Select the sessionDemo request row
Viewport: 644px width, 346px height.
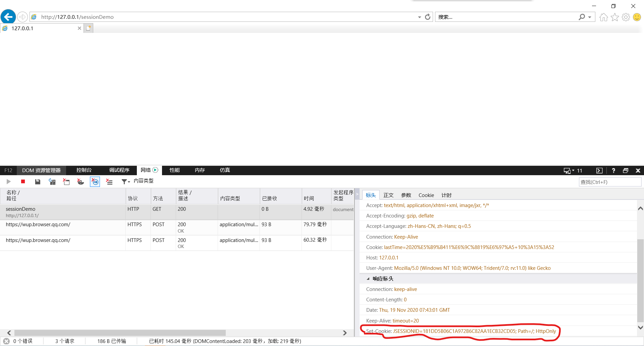coord(177,212)
